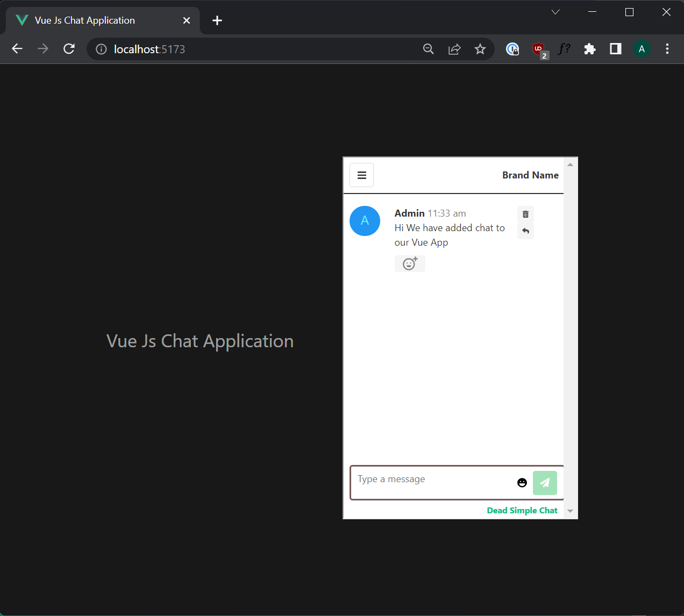This screenshot has width=684, height=616.
Task: Add a reaction to Admin's chat message
Action: tap(410, 263)
